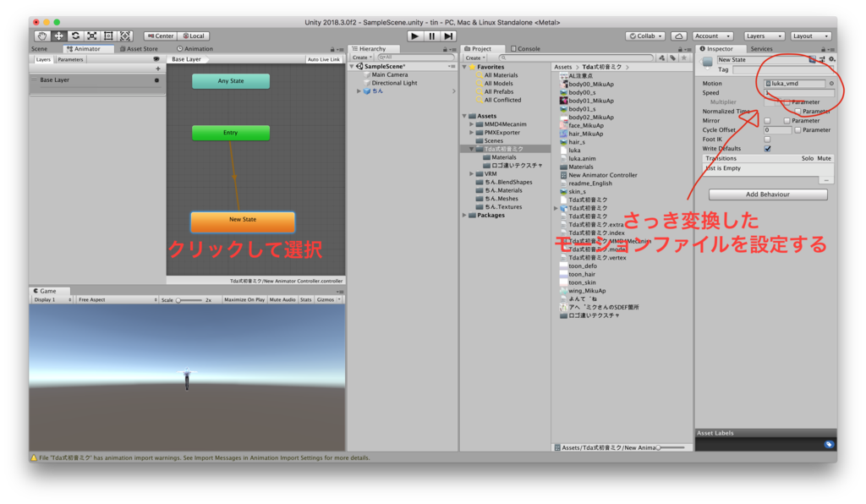Select the Entry node
Viewport: 866px width, 504px height.
231,133
